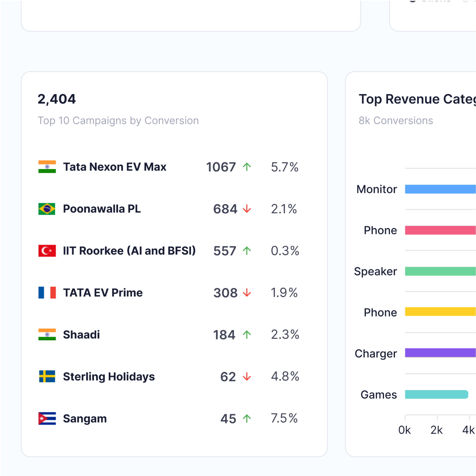
Task: Click the blue Monitor bar in chart
Action: [x=440, y=189]
